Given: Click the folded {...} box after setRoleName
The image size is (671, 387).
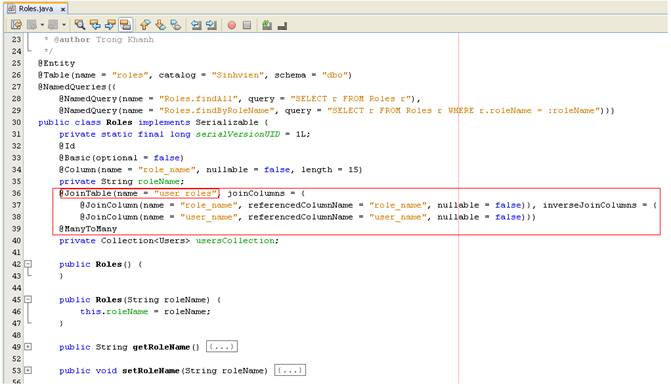Looking at the screenshot, I should tap(290, 370).
